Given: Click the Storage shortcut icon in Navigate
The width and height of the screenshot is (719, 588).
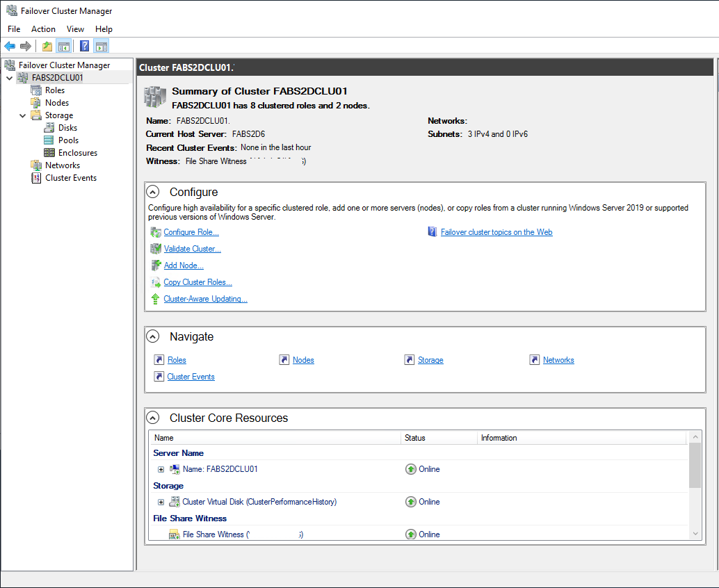Looking at the screenshot, I should pyautogui.click(x=410, y=360).
